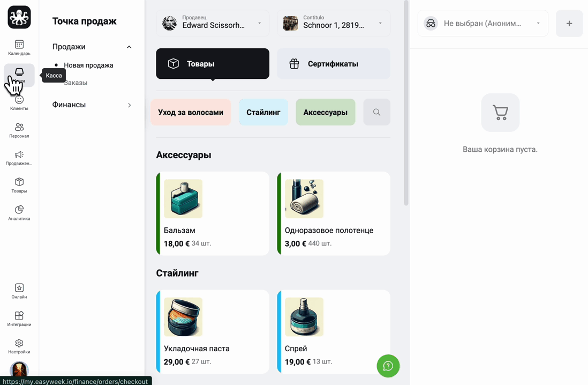Image resolution: width=588 pixels, height=385 pixels.
Task: Click the empty cart icon
Action: 500,112
